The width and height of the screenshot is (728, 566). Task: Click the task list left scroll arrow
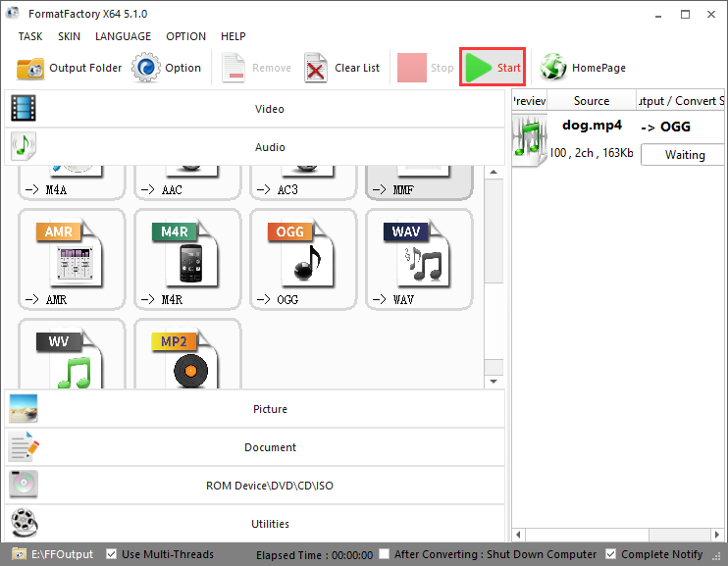(x=518, y=535)
